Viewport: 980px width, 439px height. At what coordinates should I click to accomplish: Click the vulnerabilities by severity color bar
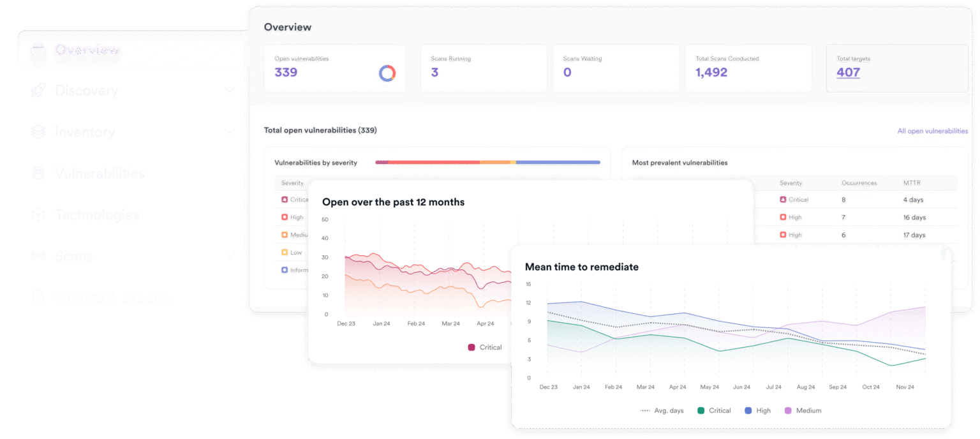[x=487, y=163]
